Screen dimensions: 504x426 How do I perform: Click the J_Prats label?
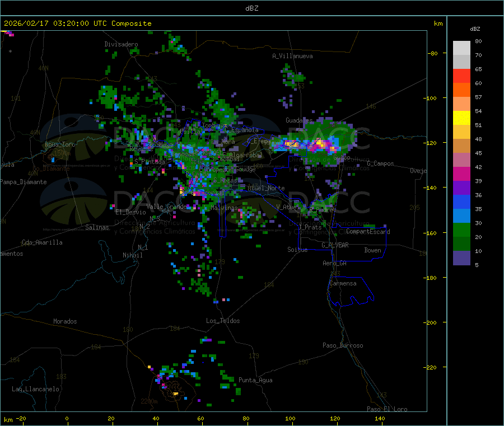[x=310, y=227]
